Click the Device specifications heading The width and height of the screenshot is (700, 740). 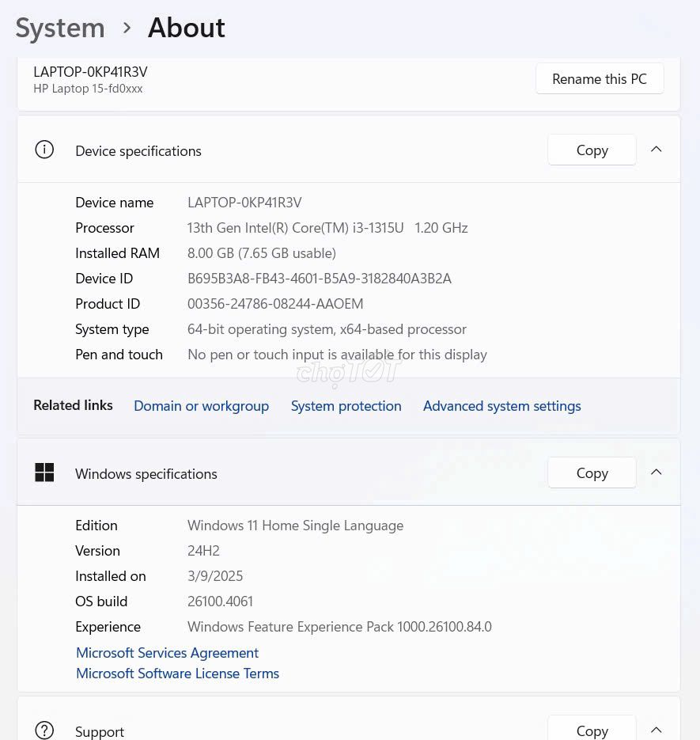pyautogui.click(x=138, y=151)
